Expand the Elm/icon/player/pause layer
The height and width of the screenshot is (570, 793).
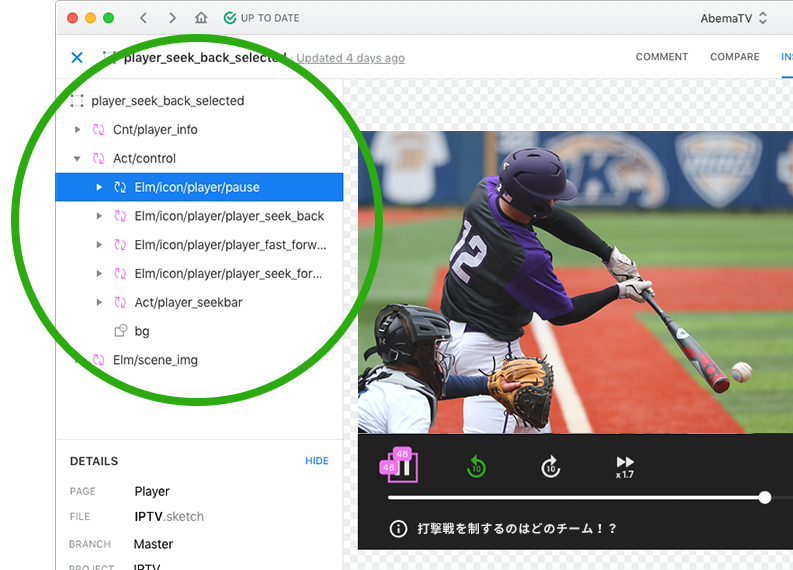point(99,187)
